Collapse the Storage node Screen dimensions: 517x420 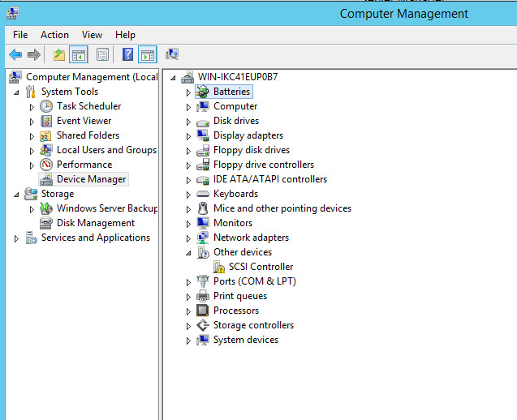[16, 195]
